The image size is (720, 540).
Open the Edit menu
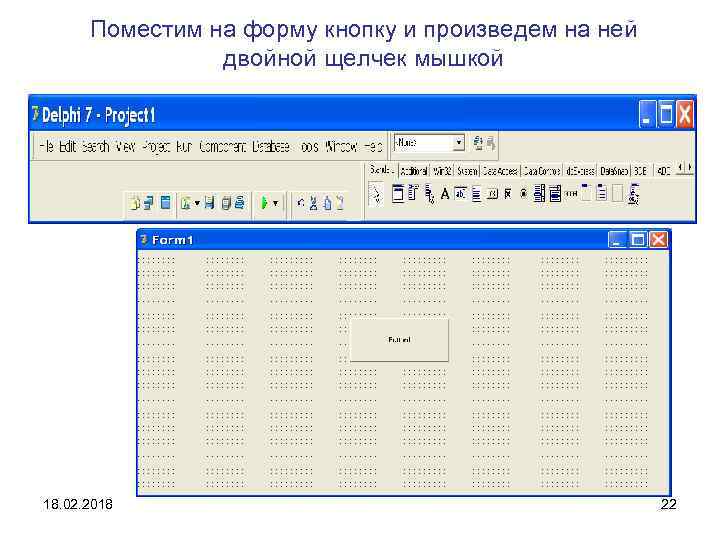point(68,146)
